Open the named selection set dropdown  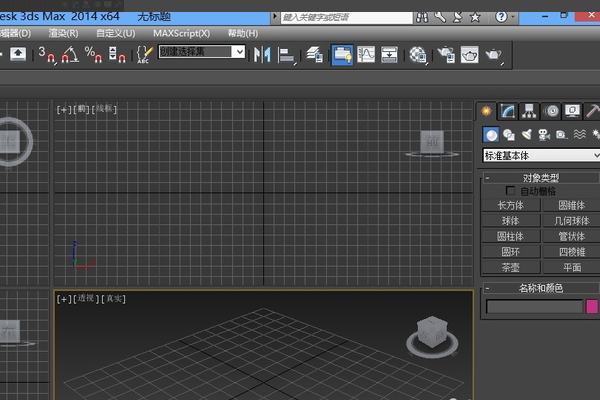(240, 52)
